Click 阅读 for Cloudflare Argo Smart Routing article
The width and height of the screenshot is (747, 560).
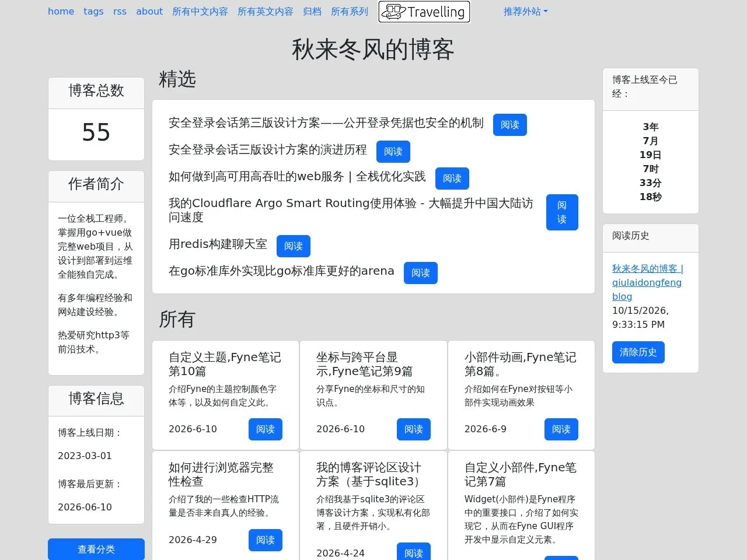562,212
